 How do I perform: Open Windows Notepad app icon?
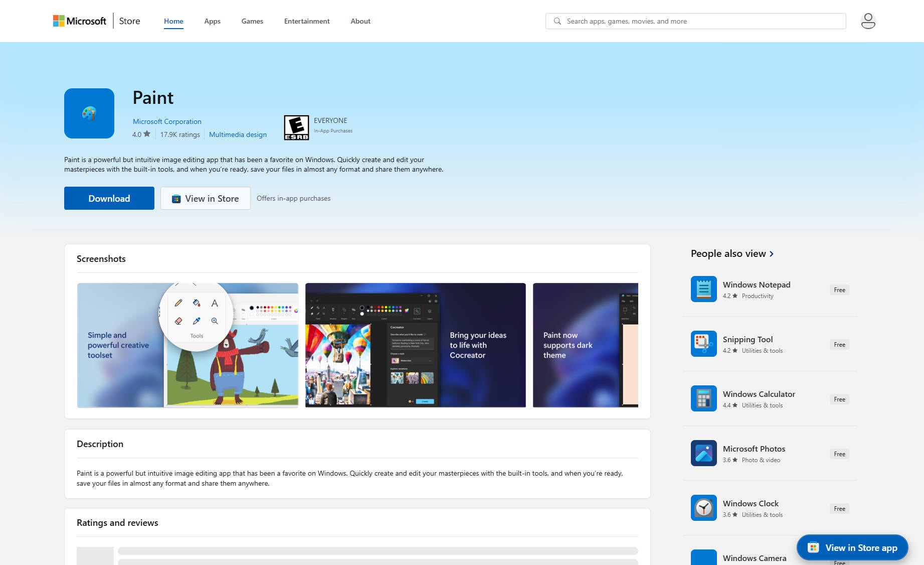coord(704,289)
